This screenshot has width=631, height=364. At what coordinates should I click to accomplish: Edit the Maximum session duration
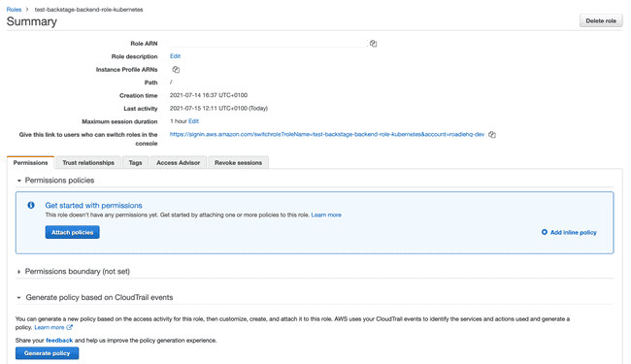coord(193,121)
